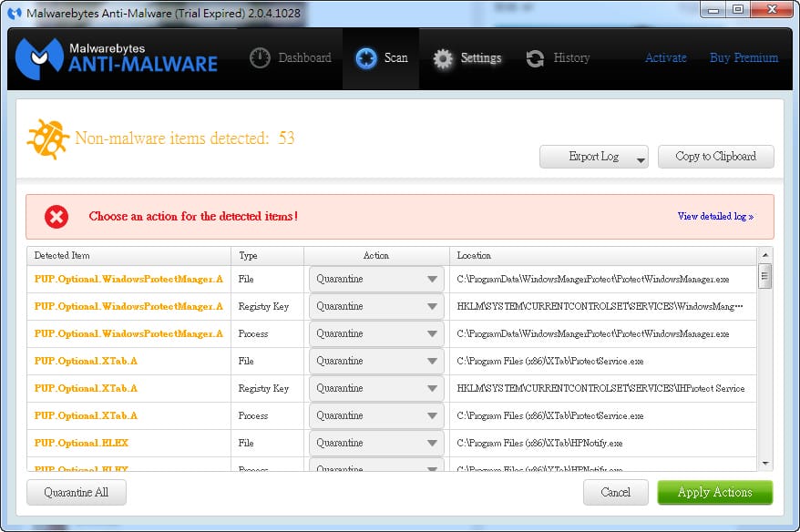Click the title bar Malwarebytes app icon
Image resolution: width=800 pixels, height=532 pixels.
[15, 14]
